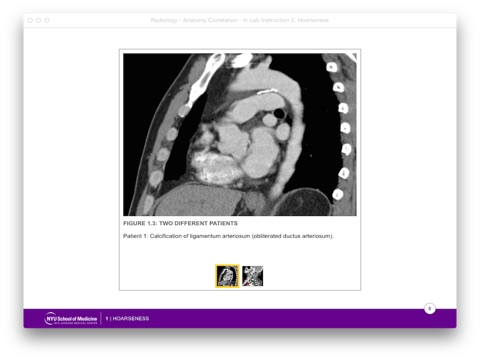Select the second patient neck CT thumbnail

coord(253,276)
